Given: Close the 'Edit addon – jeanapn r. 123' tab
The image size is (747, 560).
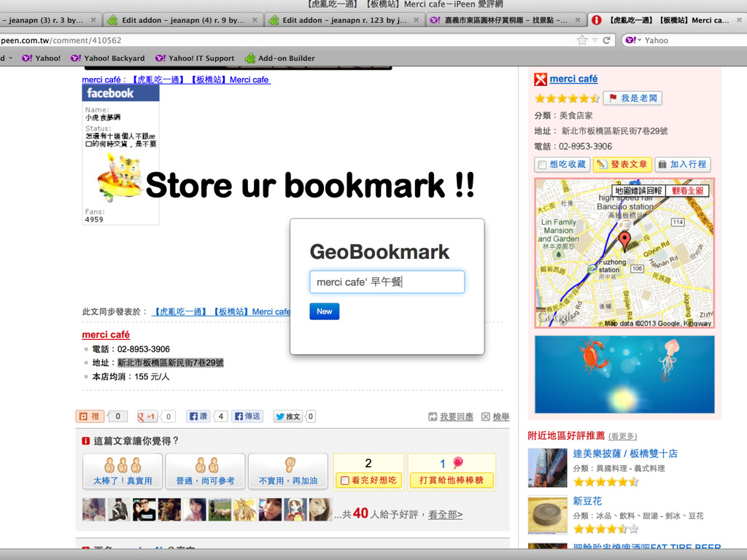Looking at the screenshot, I should tap(417, 20).
